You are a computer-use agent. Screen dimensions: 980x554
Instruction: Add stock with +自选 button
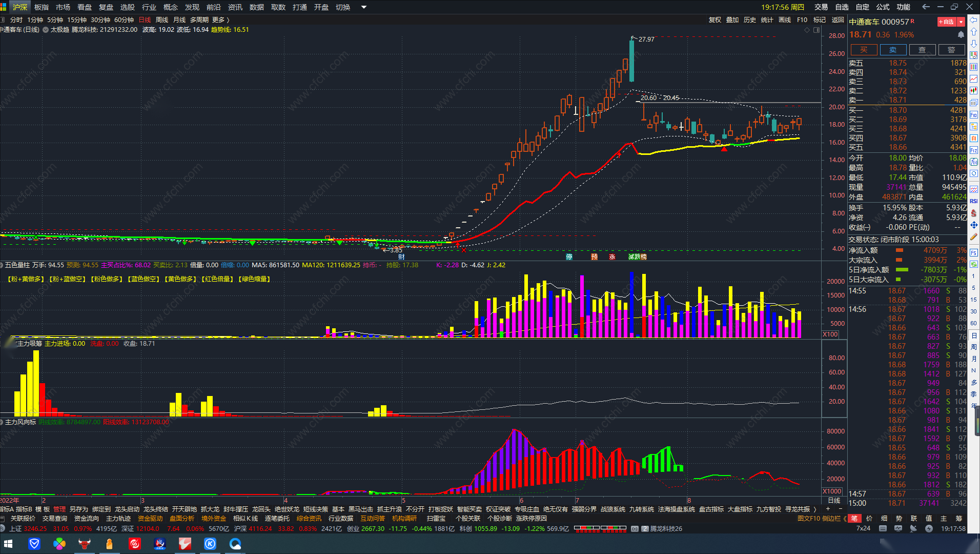946,22
